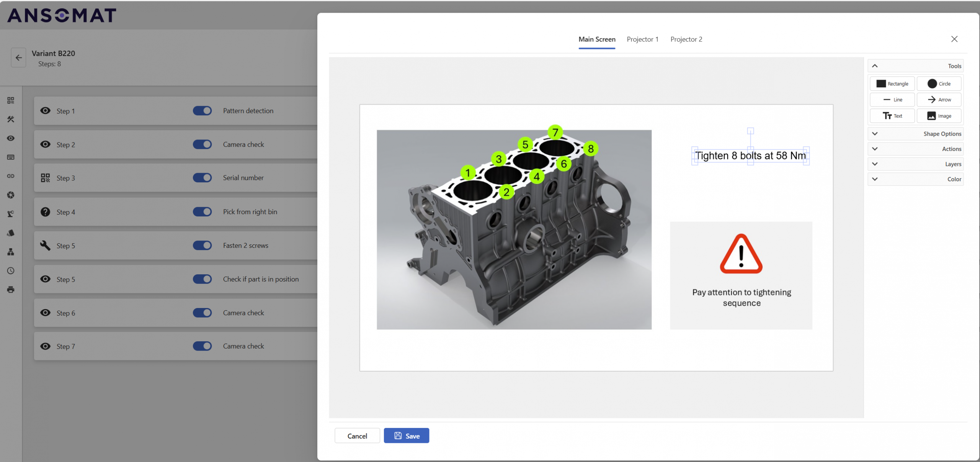The width and height of the screenshot is (980, 462).
Task: Expand the Color section
Action: 915,179
